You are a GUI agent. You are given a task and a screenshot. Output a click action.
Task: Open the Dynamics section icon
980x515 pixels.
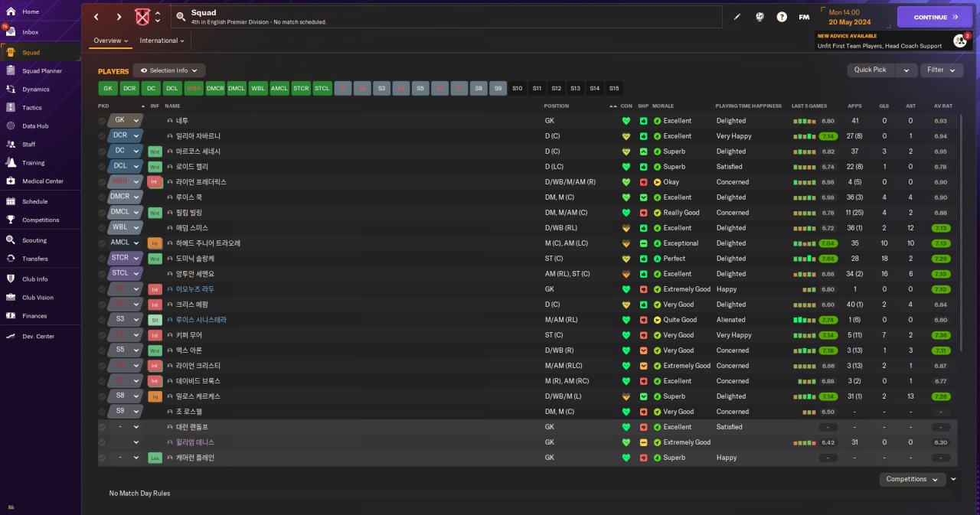point(11,89)
